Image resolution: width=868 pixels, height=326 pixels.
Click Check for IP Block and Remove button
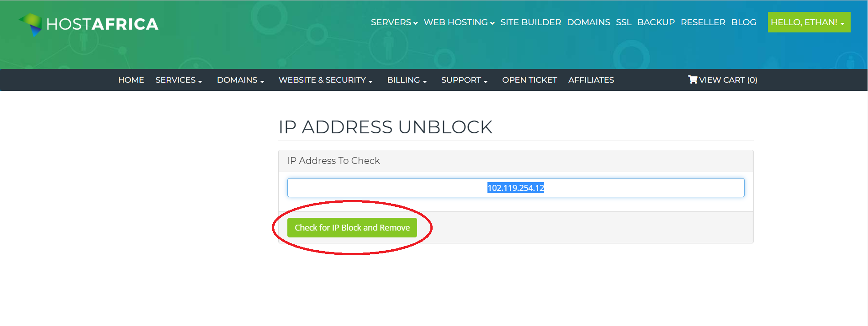point(352,227)
